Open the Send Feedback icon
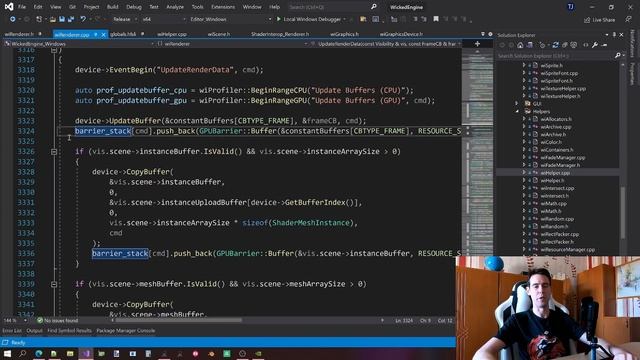This screenshot has width=640, height=360. 628,19
